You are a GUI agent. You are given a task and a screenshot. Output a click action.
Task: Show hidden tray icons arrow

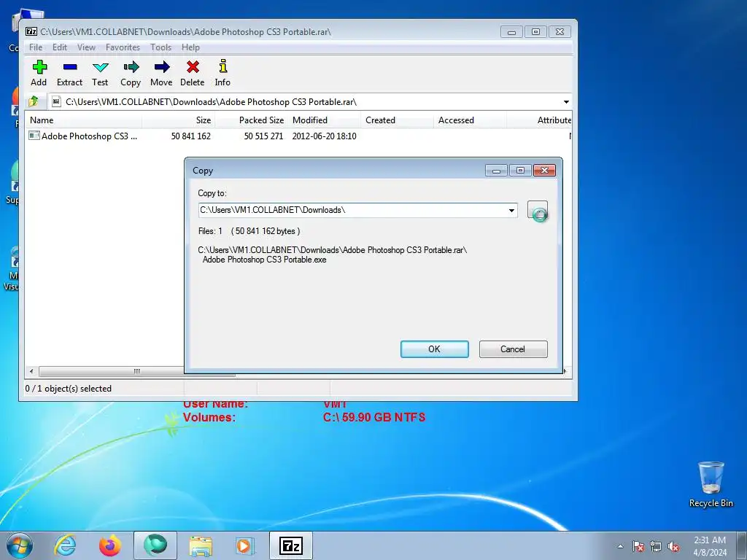click(x=620, y=546)
